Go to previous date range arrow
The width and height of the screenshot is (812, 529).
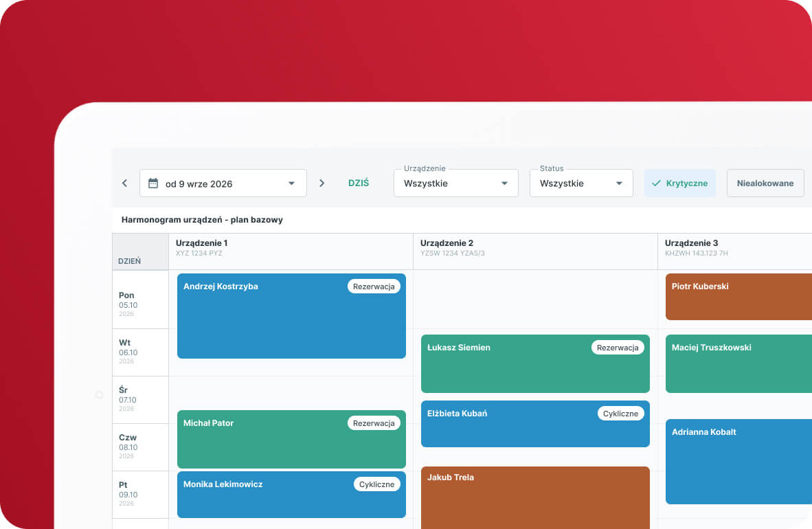tap(125, 183)
